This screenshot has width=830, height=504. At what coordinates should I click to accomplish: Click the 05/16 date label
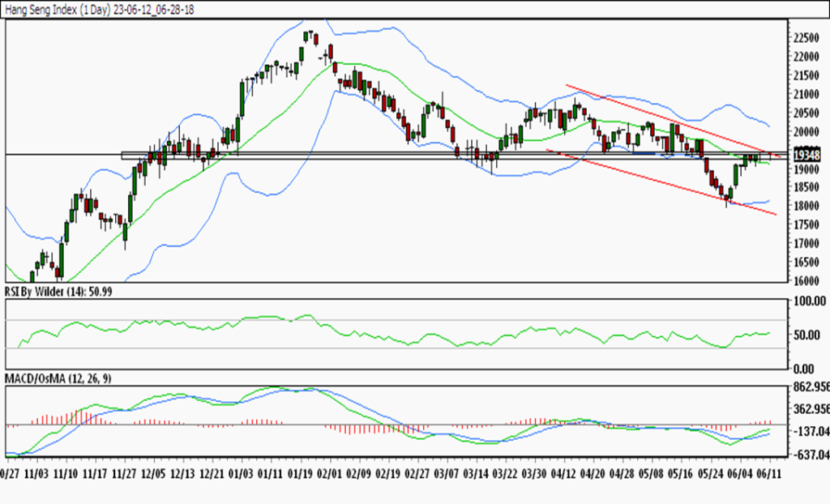point(680,472)
